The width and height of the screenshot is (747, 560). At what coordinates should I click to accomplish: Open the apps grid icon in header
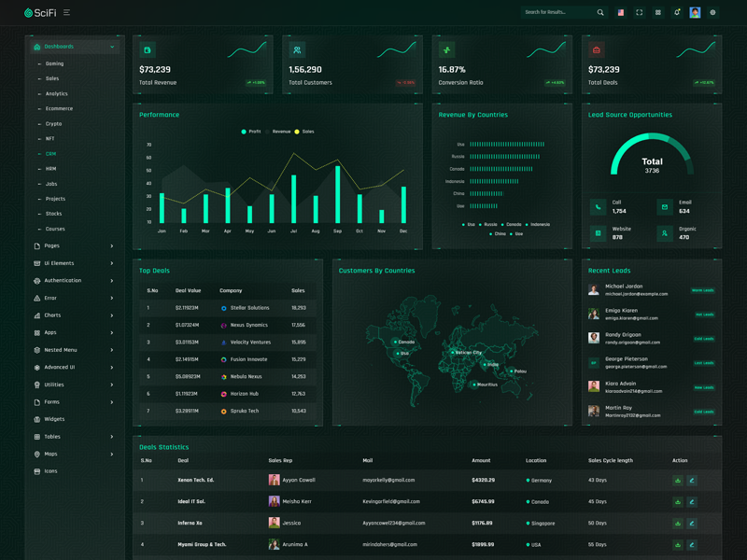(x=658, y=13)
